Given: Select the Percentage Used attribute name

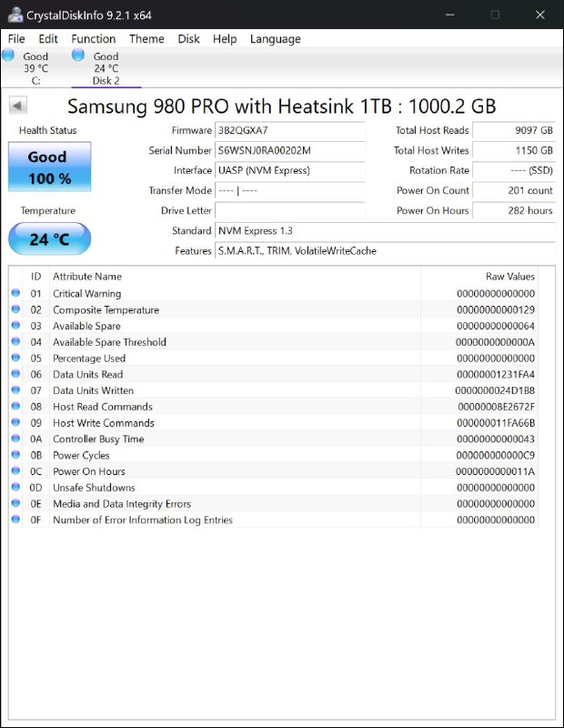Looking at the screenshot, I should pyautogui.click(x=89, y=359).
